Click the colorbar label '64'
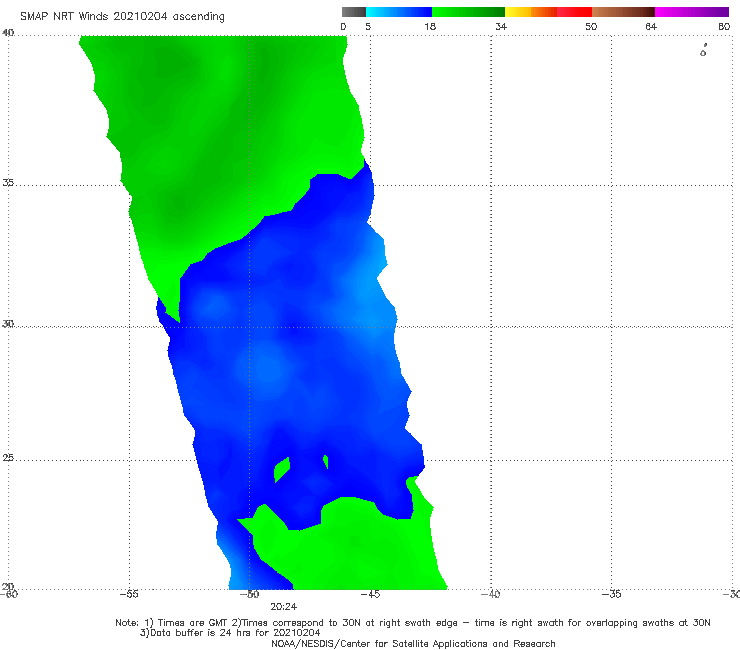The image size is (740, 650). pos(651,26)
